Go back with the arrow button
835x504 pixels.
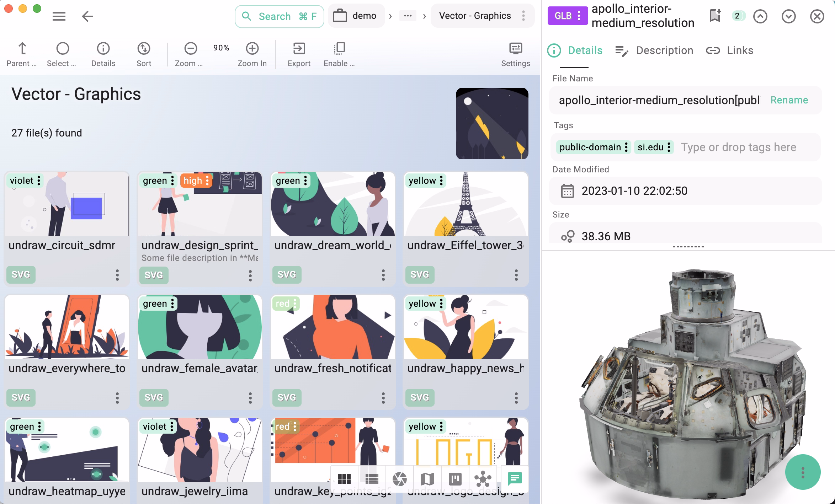point(87,16)
